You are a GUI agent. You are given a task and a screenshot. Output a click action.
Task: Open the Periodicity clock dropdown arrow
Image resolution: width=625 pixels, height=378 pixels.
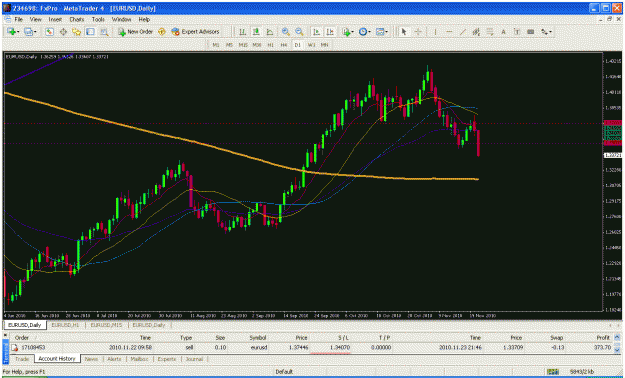[x=370, y=32]
